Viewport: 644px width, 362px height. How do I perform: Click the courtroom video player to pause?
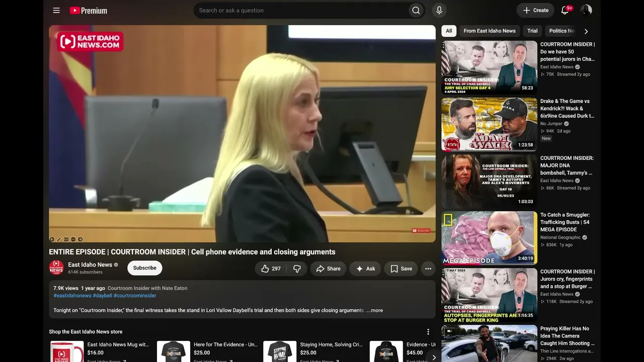(x=242, y=134)
